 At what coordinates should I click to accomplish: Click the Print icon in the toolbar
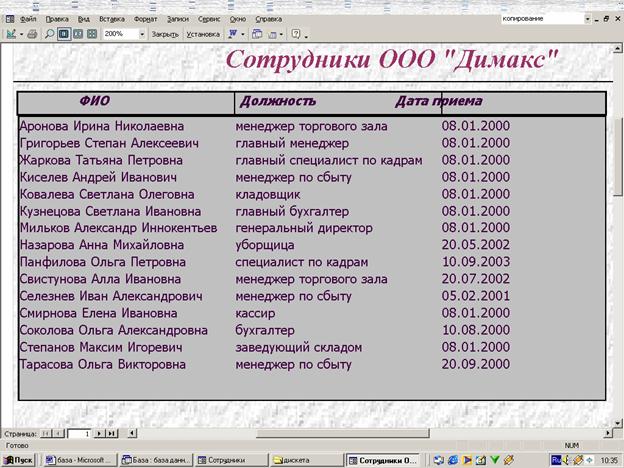click(33, 34)
